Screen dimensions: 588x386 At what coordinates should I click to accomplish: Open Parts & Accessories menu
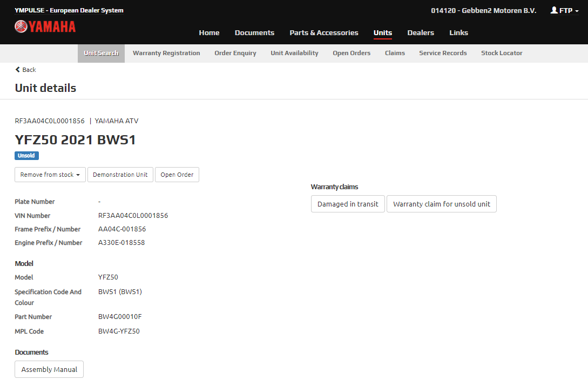tap(324, 32)
